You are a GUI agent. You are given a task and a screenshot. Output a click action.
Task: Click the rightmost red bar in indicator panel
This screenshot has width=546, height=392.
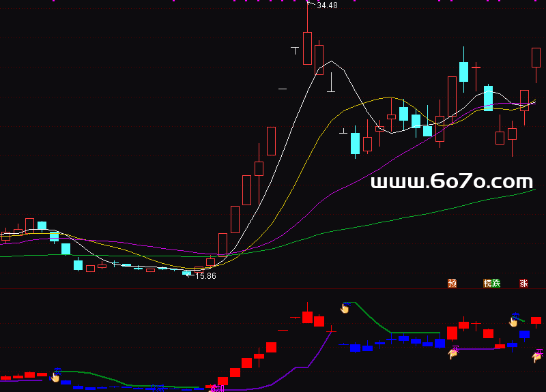536,320
